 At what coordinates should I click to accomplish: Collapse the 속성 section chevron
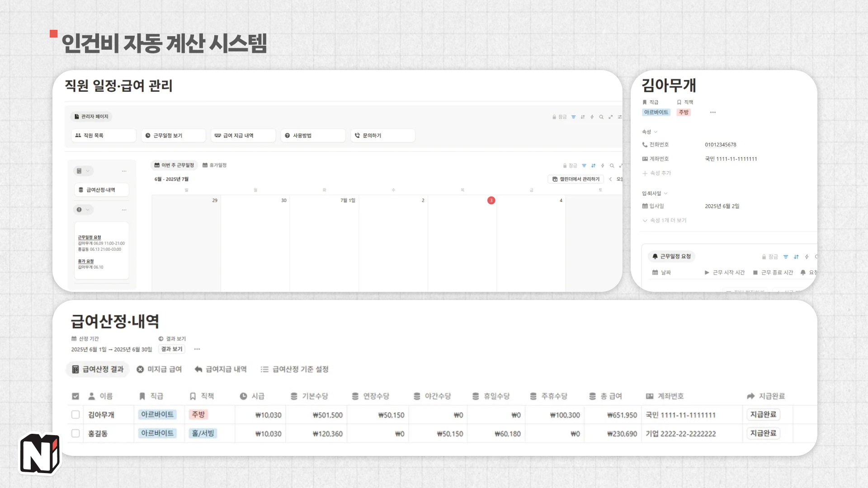click(x=656, y=132)
